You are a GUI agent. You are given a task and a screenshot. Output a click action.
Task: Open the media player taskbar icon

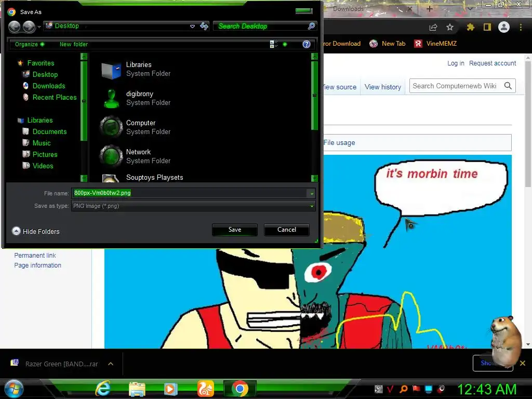click(170, 389)
